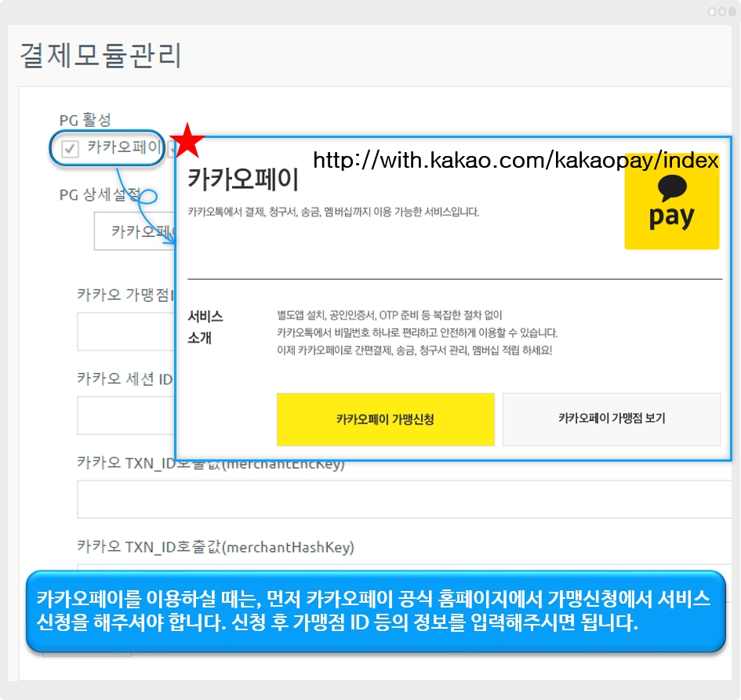Image resolution: width=741 pixels, height=700 pixels.
Task: Select the 카카오페이 tab under PG 상세설정
Action: point(135,231)
